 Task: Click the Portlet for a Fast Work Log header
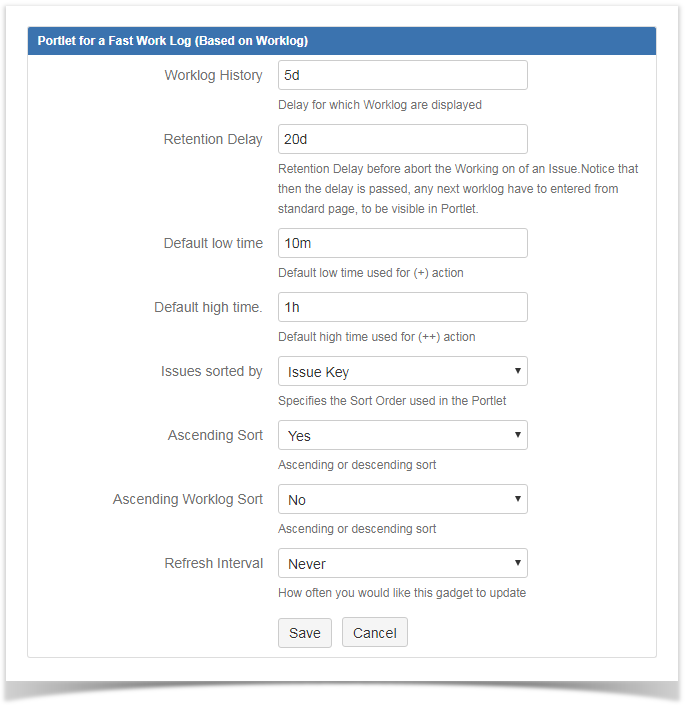(172, 41)
